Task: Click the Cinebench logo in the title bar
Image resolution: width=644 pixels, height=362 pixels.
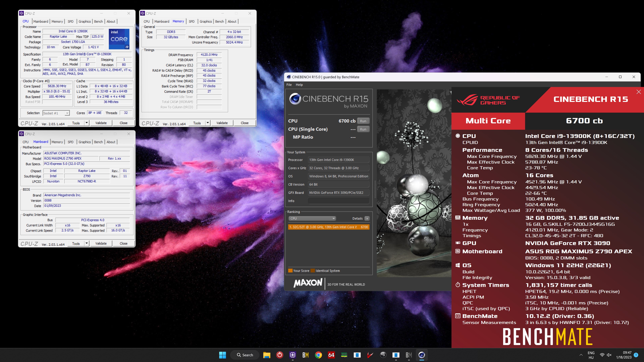Action: [288, 77]
